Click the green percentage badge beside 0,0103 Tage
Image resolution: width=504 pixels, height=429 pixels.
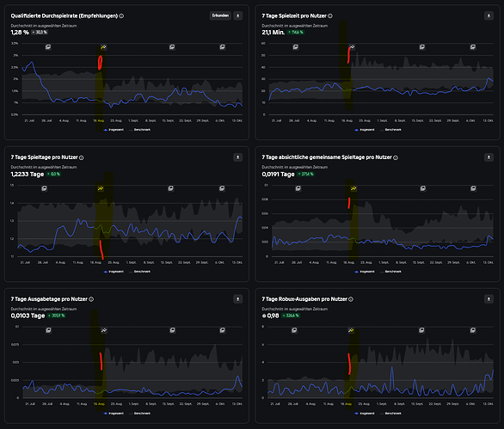click(x=57, y=316)
